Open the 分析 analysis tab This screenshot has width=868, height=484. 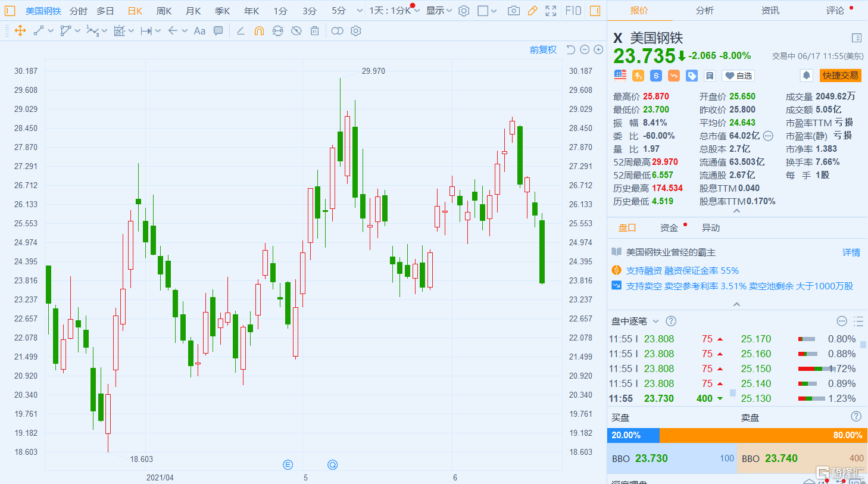click(705, 10)
